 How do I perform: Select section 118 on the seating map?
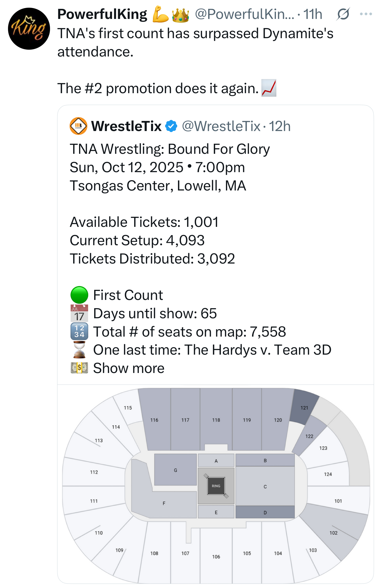coord(216,419)
